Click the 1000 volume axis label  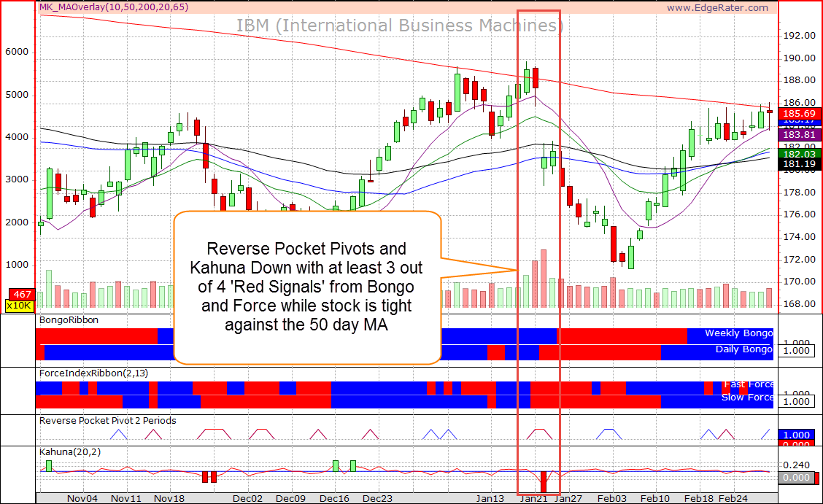[x=17, y=264]
